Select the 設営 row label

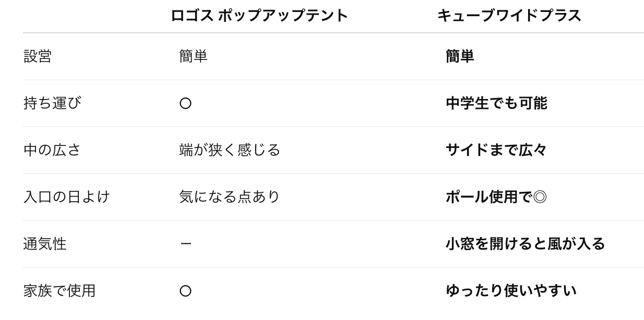(38, 56)
